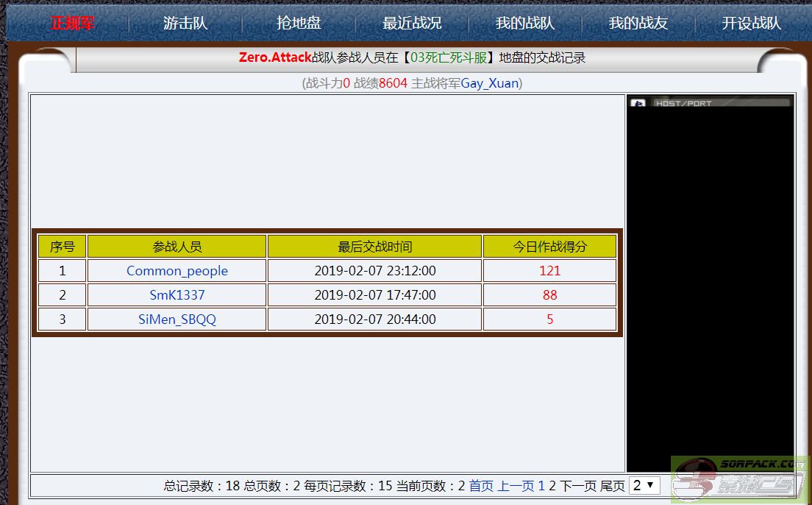Open player SmK1337 link

[177, 295]
